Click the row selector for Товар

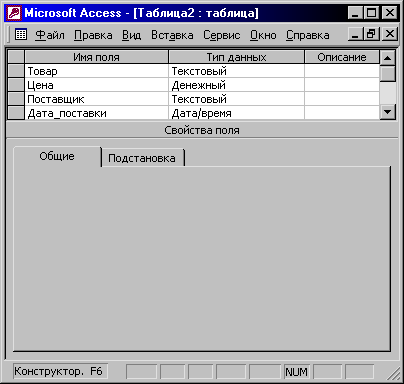[x=16, y=71]
